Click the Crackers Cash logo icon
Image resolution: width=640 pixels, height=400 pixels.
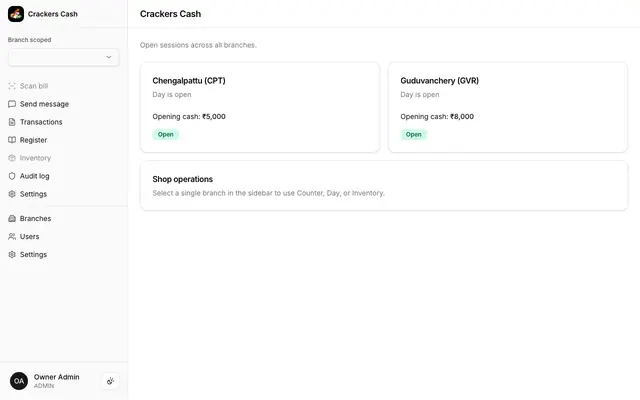[x=16, y=14]
